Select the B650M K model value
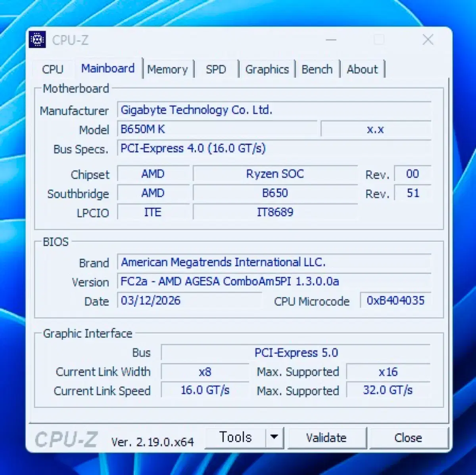 click(x=217, y=129)
